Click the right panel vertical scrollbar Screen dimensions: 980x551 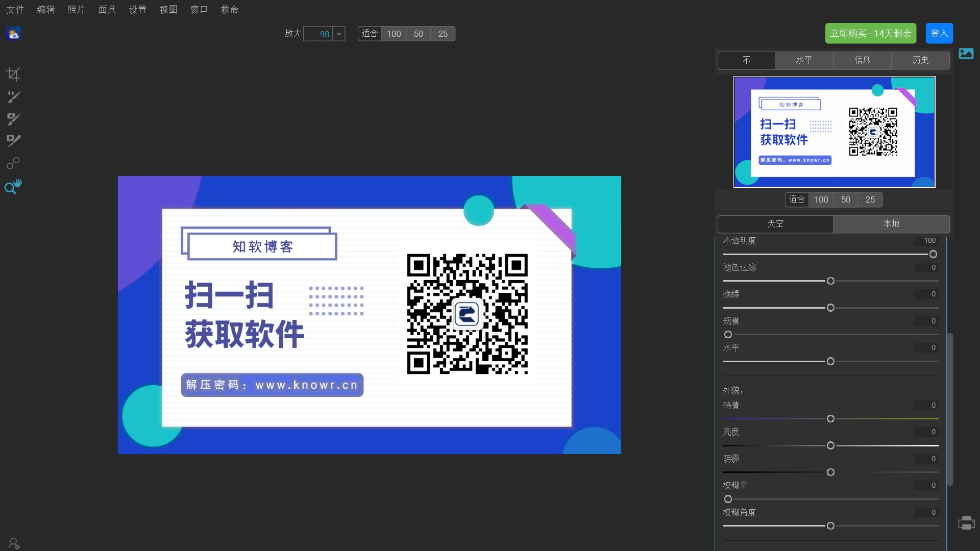(950, 409)
